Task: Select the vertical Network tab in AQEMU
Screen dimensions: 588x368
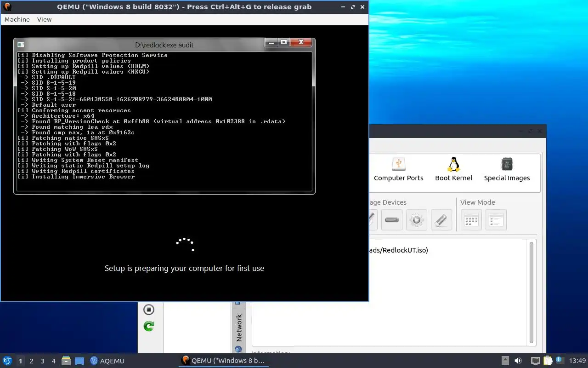Action: pos(238,328)
